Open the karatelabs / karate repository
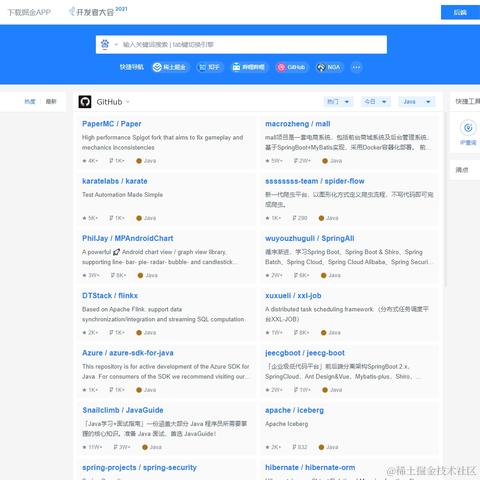This screenshot has height=480, width=480. [x=115, y=181]
